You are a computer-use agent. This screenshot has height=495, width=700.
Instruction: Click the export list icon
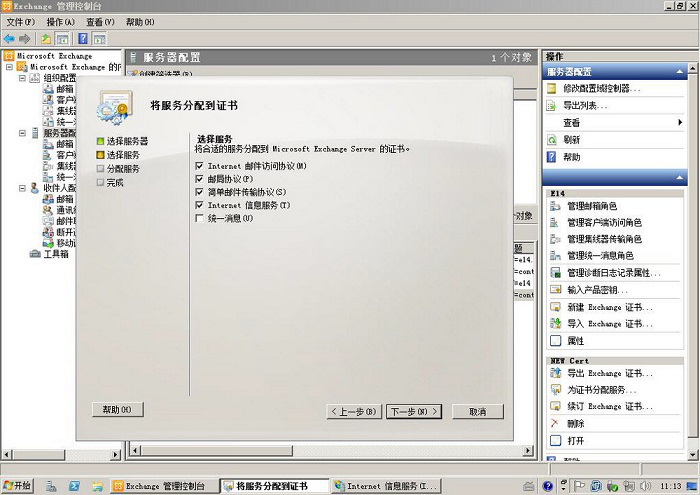(553, 105)
